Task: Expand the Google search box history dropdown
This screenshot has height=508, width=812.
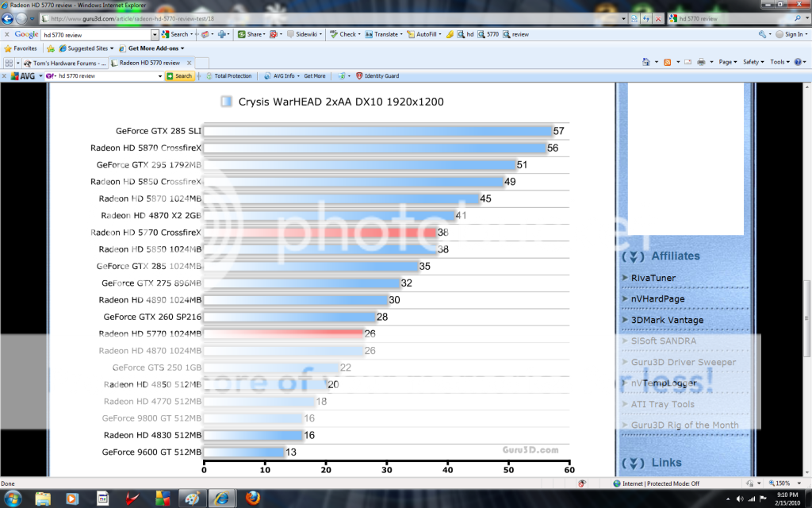Action: 155,35
